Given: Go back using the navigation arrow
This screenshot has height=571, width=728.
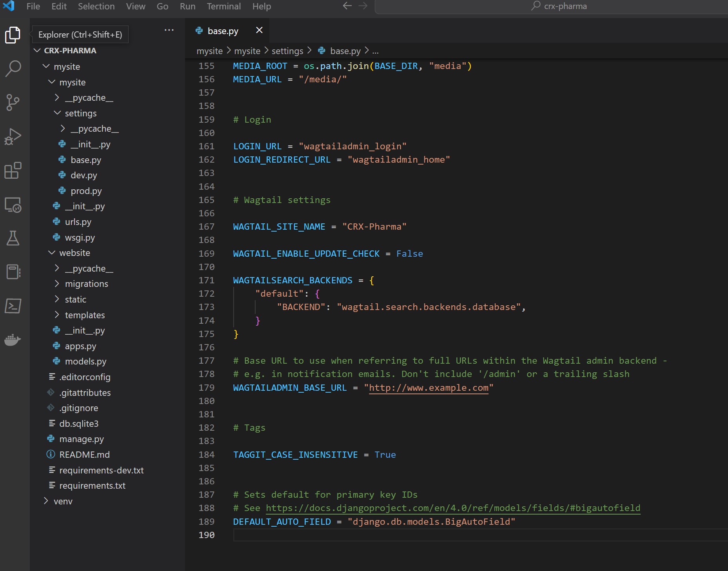Looking at the screenshot, I should tap(347, 6).
